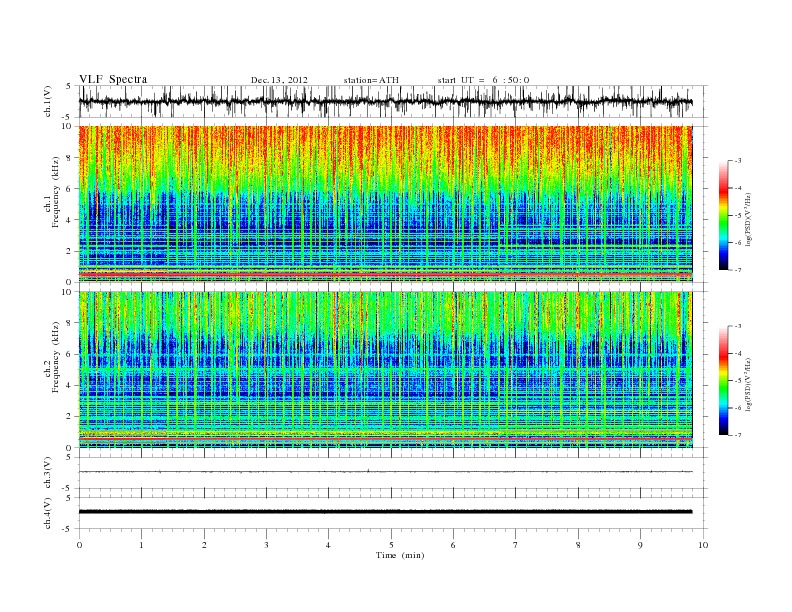
Task: Click the "ch.1(V)" axis label
Action: coord(48,102)
